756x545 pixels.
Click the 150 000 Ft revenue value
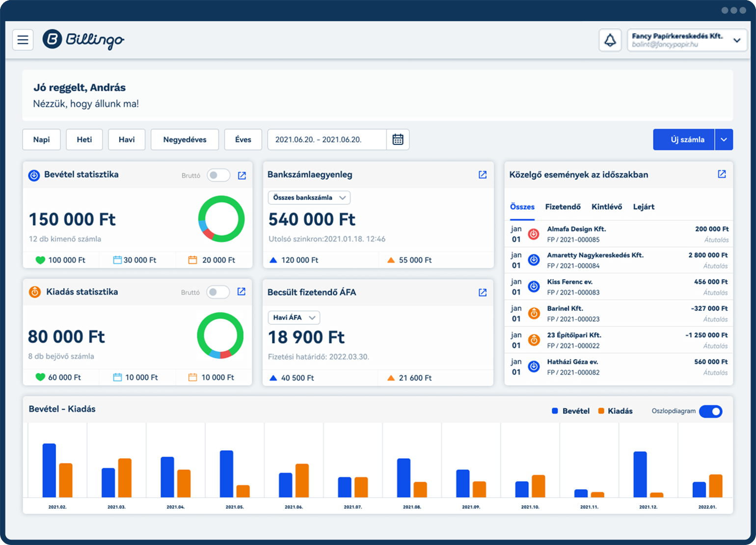click(72, 219)
